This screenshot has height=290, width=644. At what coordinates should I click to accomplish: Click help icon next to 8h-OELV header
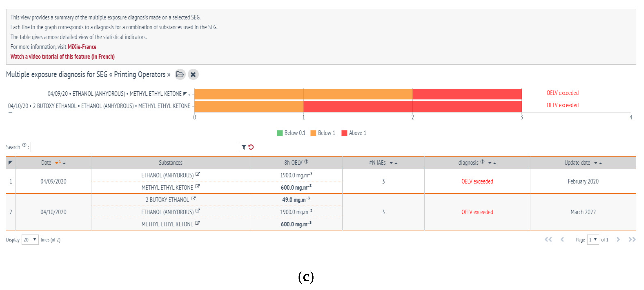coord(306,162)
